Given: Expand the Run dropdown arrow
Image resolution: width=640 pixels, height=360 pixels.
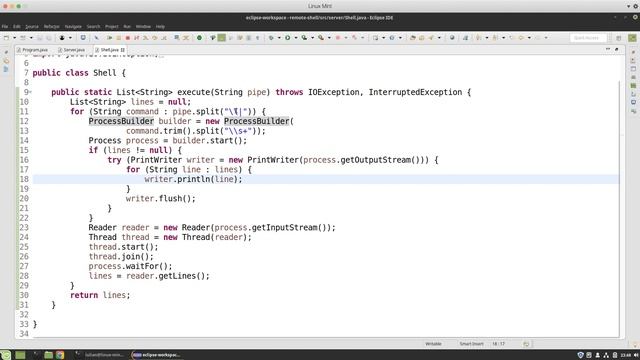Looking at the screenshot, I should pos(296,38).
